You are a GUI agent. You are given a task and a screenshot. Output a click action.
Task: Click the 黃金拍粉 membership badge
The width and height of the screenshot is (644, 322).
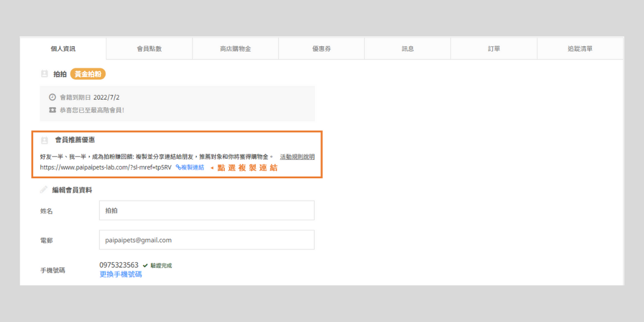[87, 74]
